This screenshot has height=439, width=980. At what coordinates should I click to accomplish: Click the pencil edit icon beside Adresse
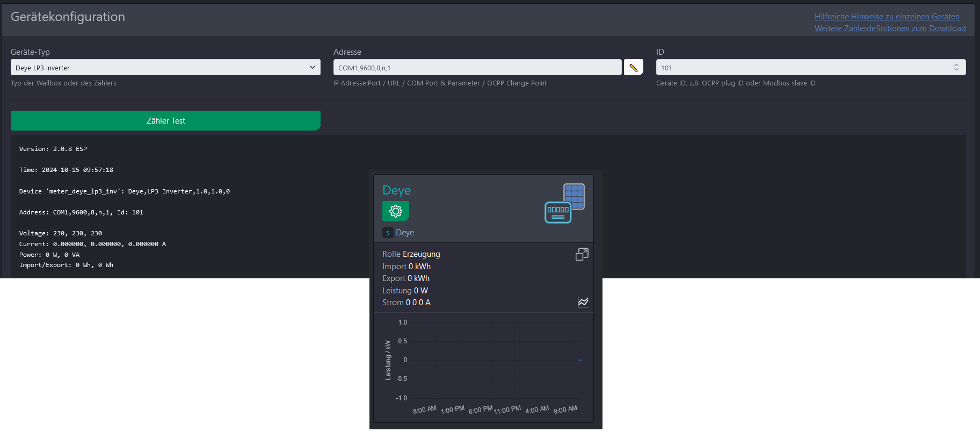point(634,68)
